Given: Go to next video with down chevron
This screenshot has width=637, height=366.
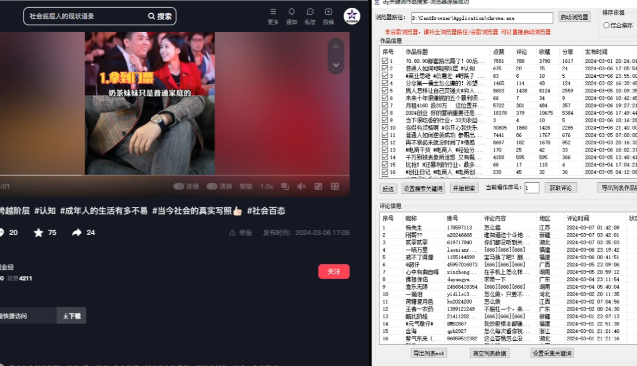Looking at the screenshot, I should pos(336,65).
